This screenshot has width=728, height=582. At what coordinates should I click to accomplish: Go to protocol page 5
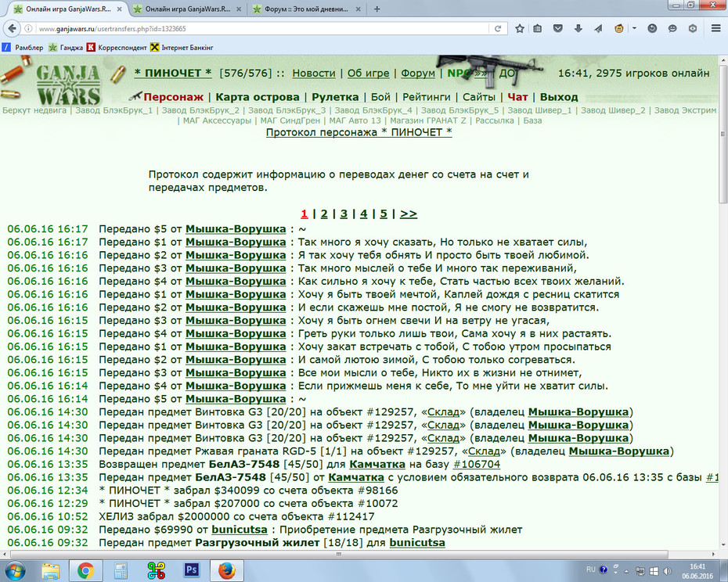(384, 214)
